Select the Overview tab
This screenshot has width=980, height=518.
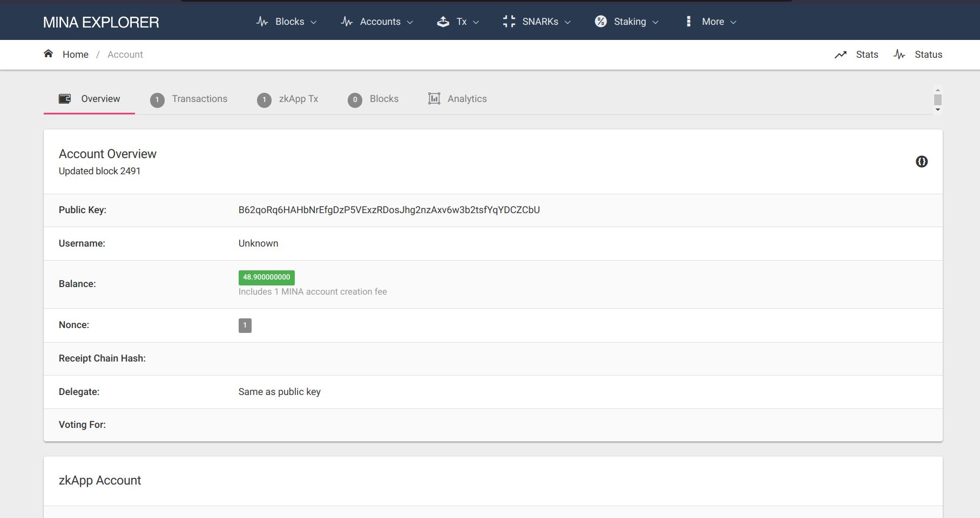pyautogui.click(x=89, y=99)
